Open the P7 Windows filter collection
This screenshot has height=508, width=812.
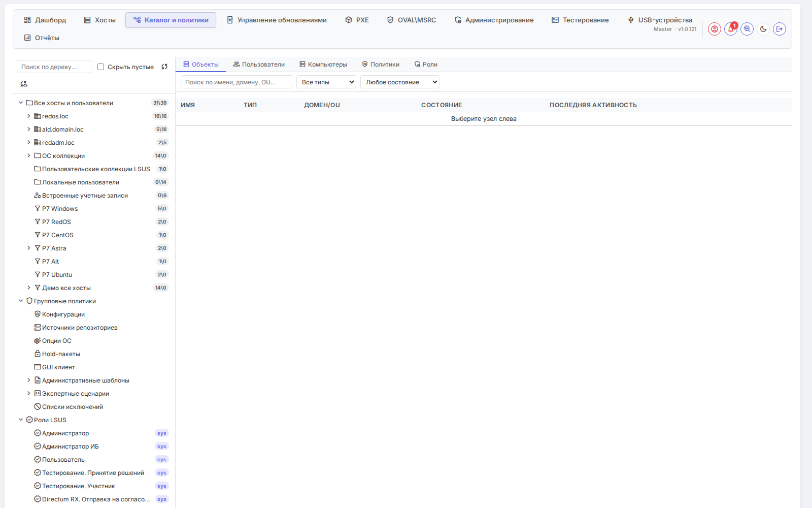coord(59,209)
